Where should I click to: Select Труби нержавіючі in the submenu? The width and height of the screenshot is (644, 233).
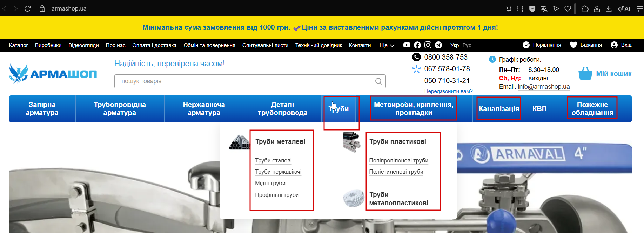coord(278,172)
